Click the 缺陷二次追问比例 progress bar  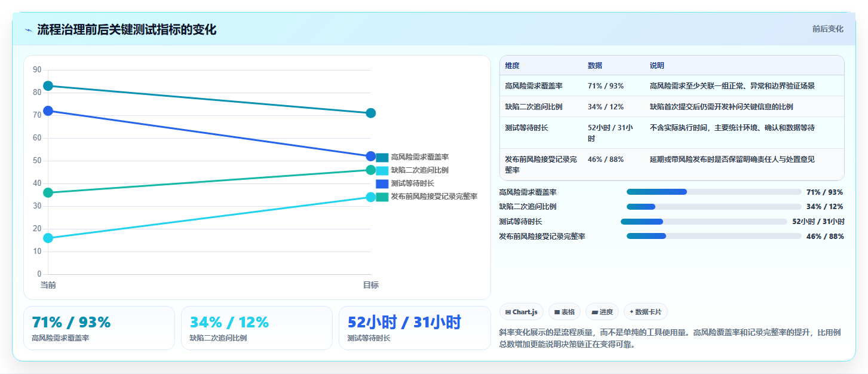(x=714, y=207)
